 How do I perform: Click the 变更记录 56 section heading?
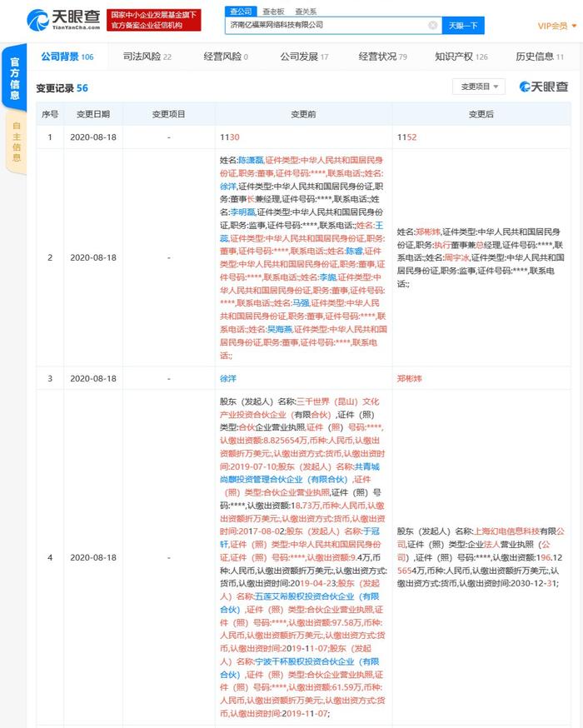point(62,88)
